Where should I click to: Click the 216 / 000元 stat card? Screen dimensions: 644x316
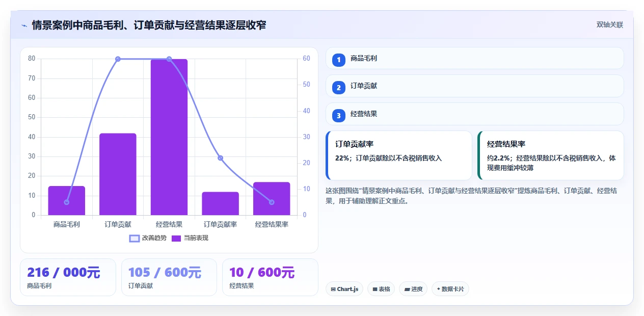(68, 277)
